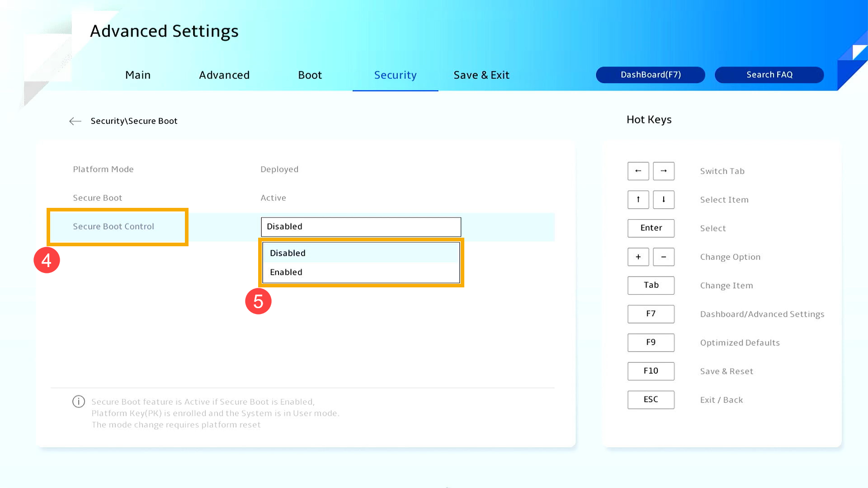Viewport: 868px width, 488px height.
Task: Click the Search FAQ button
Action: [x=769, y=75]
